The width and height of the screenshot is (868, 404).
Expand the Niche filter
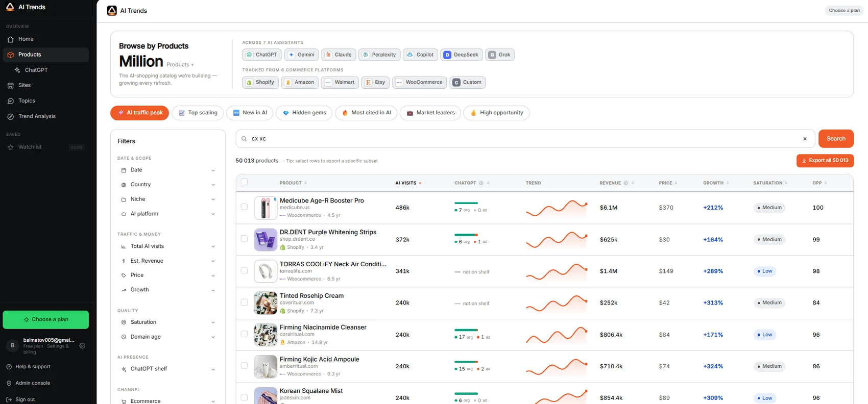click(168, 199)
